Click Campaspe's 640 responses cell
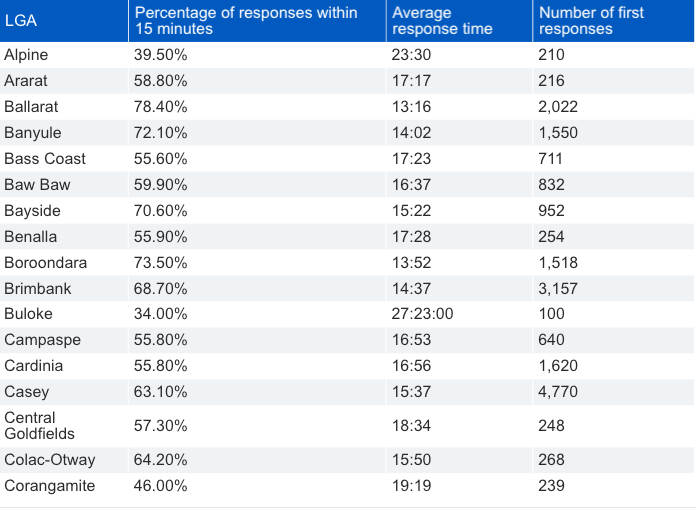The image size is (696, 509). 551,340
